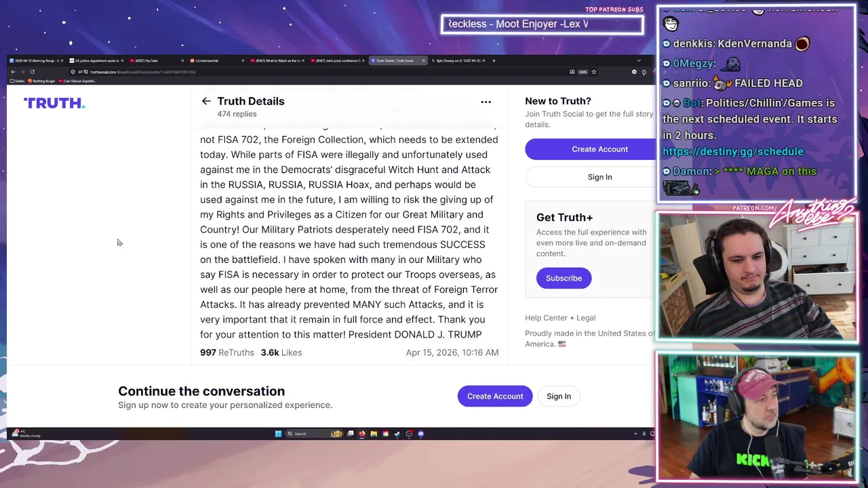
Task: Open the Windows Start menu
Action: pyautogui.click(x=278, y=434)
